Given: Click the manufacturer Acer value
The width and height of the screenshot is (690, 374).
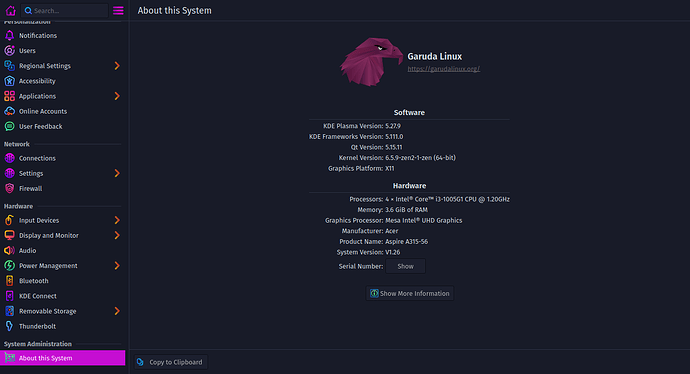Looking at the screenshot, I should click(392, 231).
